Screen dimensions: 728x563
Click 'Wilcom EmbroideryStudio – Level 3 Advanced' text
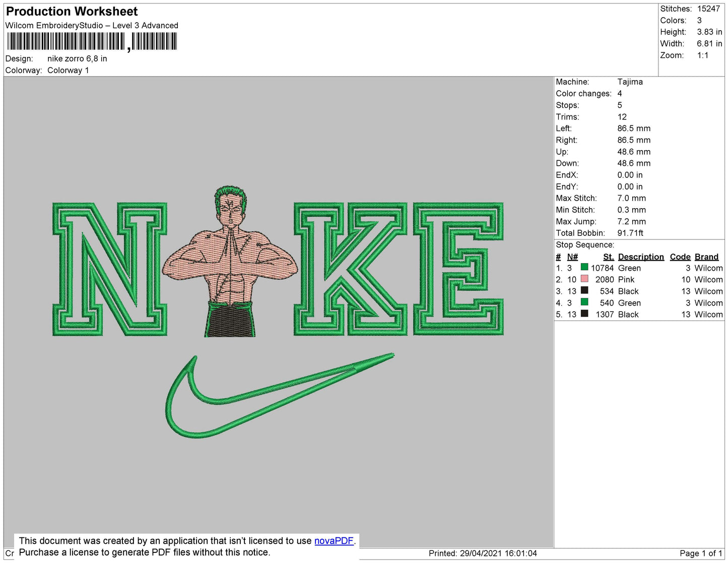pos(92,25)
